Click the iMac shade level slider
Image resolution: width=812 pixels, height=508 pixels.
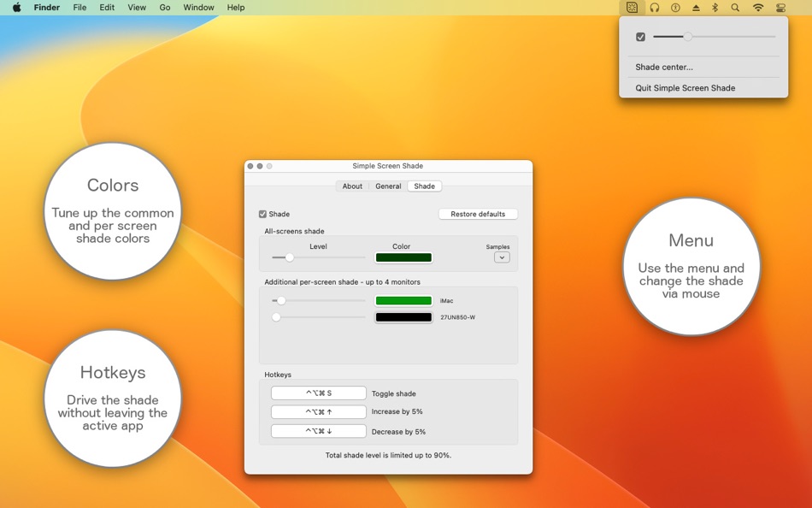click(x=319, y=301)
